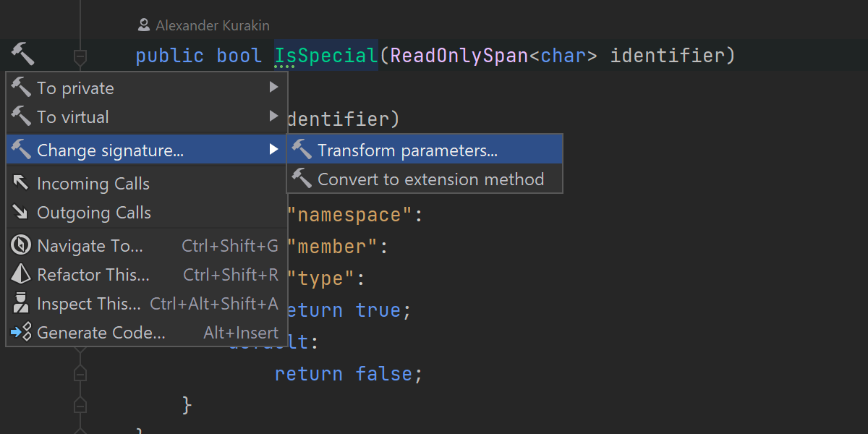The height and width of the screenshot is (434, 868).
Task: Open the Change signature submenu arrow
Action: (273, 150)
